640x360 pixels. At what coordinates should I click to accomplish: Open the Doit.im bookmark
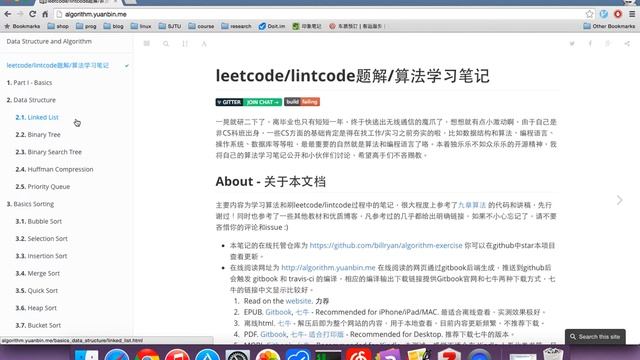click(272, 26)
